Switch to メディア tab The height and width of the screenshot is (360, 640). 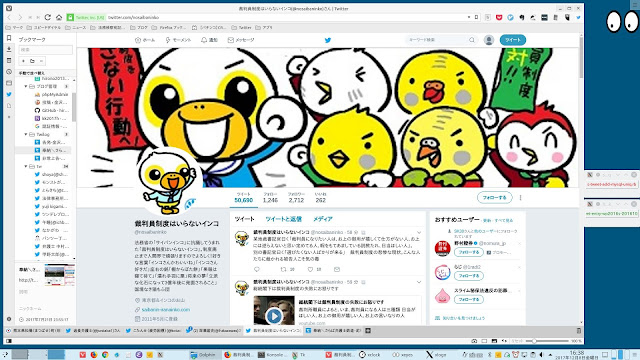pyautogui.click(x=323, y=219)
